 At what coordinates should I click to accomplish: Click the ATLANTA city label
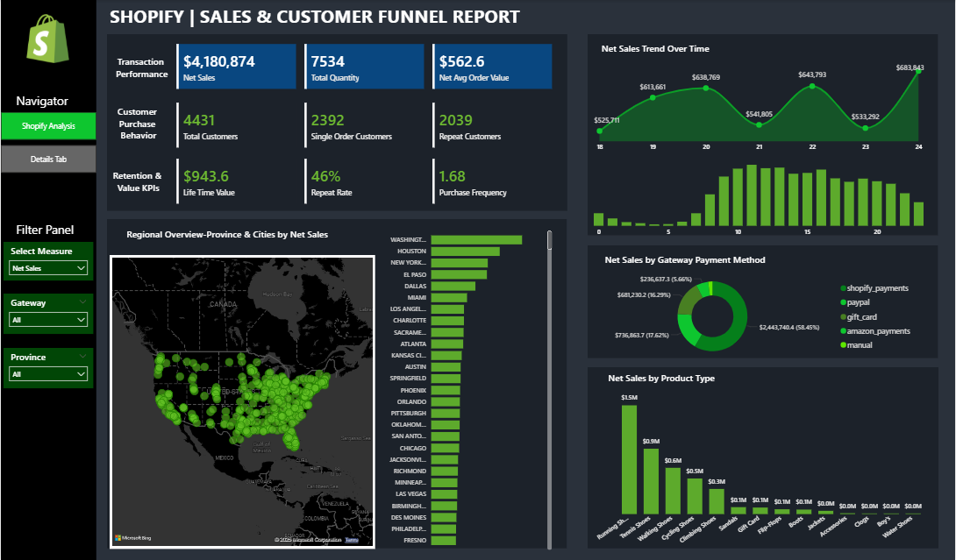[x=413, y=344]
